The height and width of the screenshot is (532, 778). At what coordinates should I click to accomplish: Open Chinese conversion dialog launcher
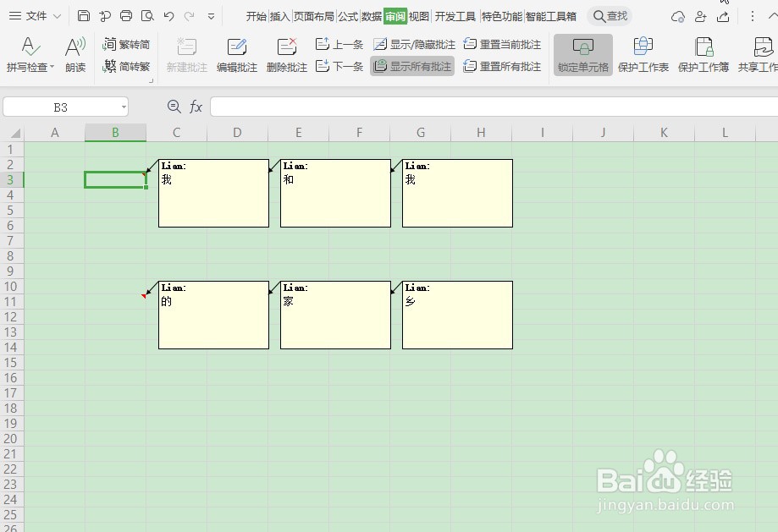(x=152, y=80)
